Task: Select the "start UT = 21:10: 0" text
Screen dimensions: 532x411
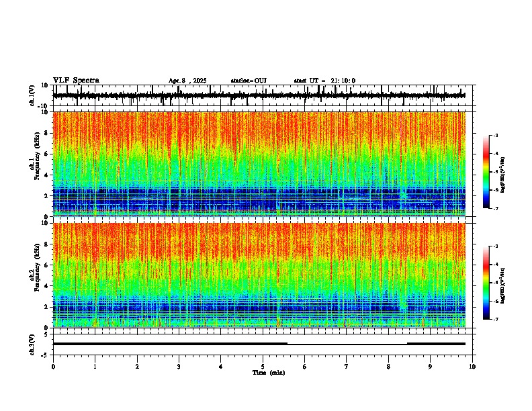Action: [324, 81]
